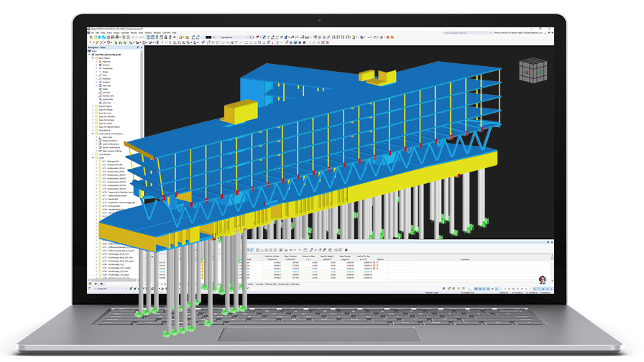Screen dimensions: 644x362
Task: Click the search icon in the table toolbar
Action: [346, 250]
